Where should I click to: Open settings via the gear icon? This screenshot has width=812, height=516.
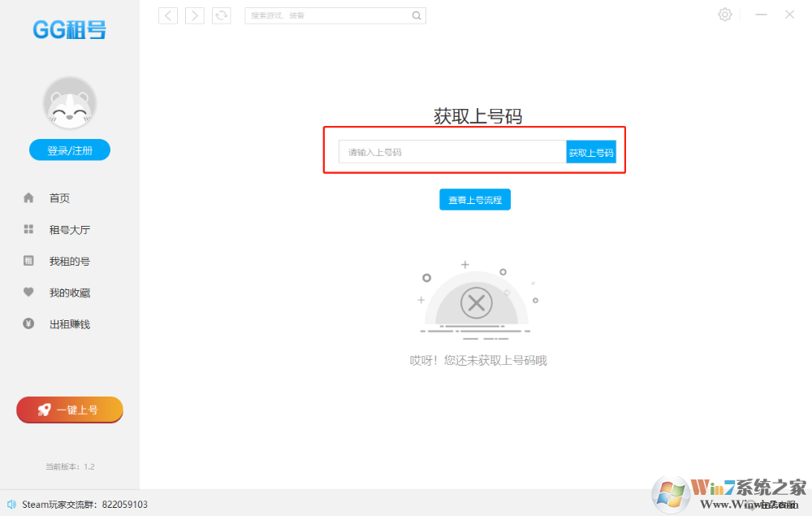[x=724, y=14]
